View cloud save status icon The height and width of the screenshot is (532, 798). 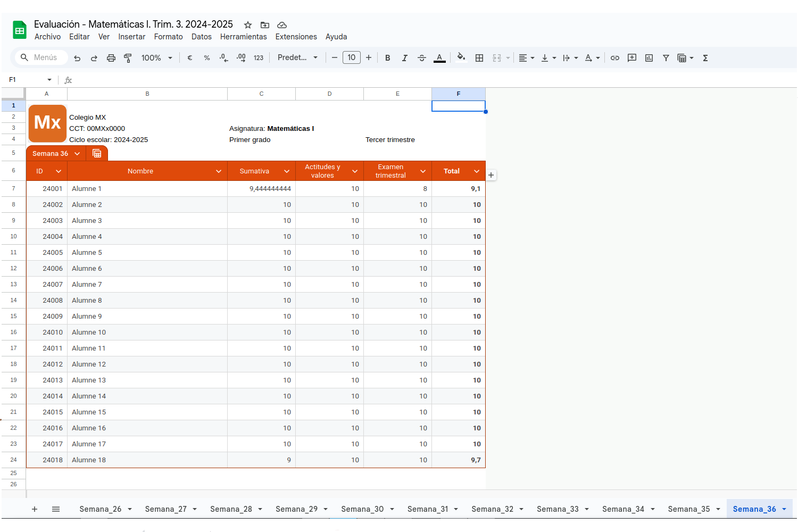(282, 25)
